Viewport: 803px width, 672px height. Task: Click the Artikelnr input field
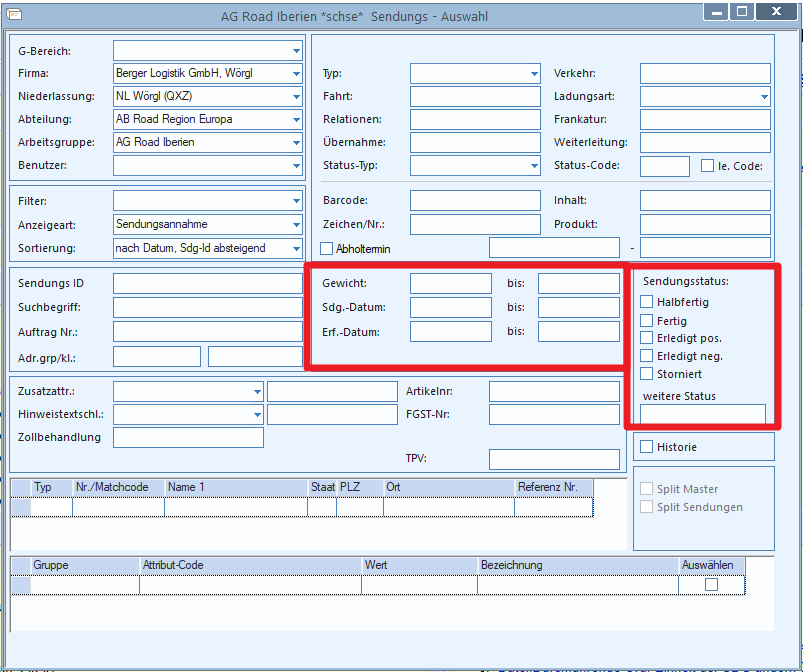tap(554, 391)
